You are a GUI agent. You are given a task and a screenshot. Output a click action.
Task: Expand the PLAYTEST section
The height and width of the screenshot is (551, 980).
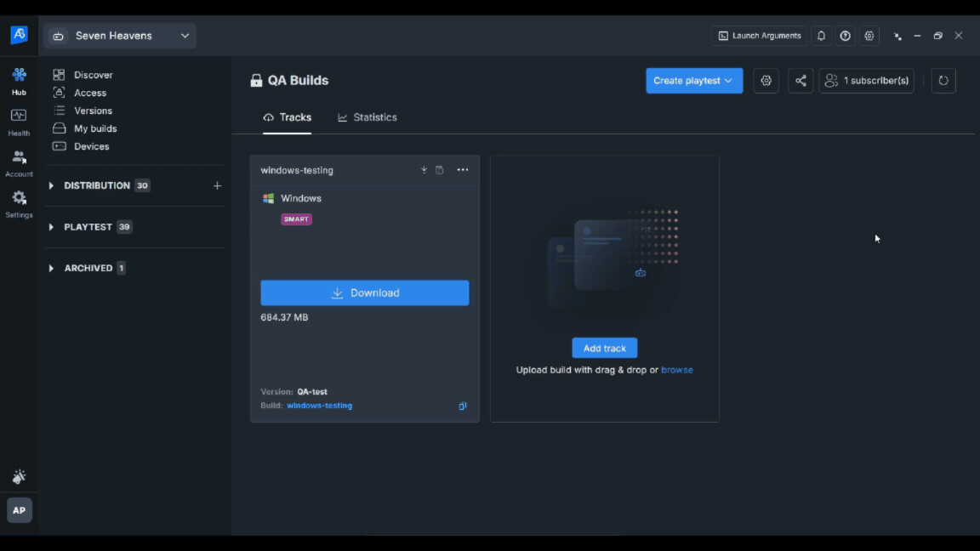(52, 227)
